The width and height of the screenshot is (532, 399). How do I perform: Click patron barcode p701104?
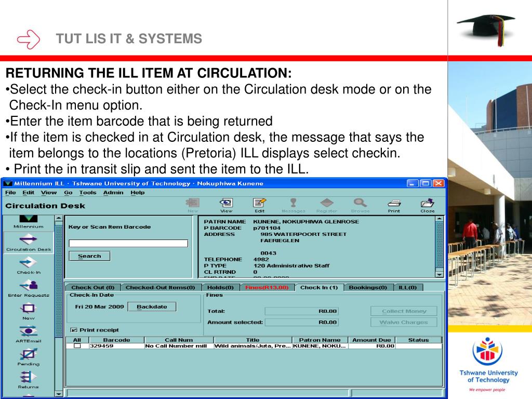click(x=267, y=228)
